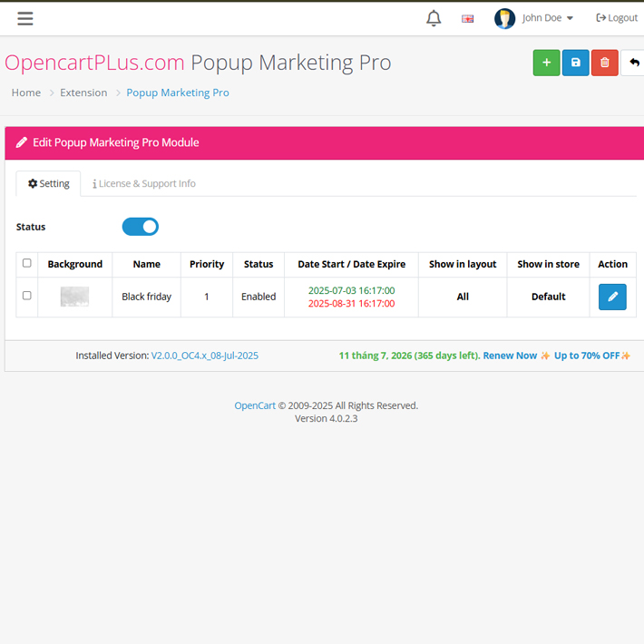Screen dimensions: 644x644
Task: Click the Action column header
Action: [612, 264]
